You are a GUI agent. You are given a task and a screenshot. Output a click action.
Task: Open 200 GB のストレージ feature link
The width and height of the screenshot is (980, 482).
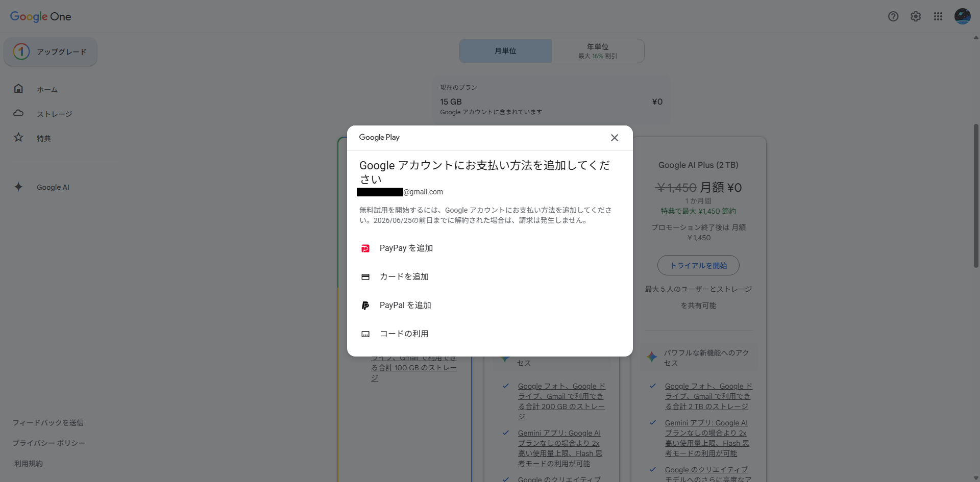click(561, 401)
